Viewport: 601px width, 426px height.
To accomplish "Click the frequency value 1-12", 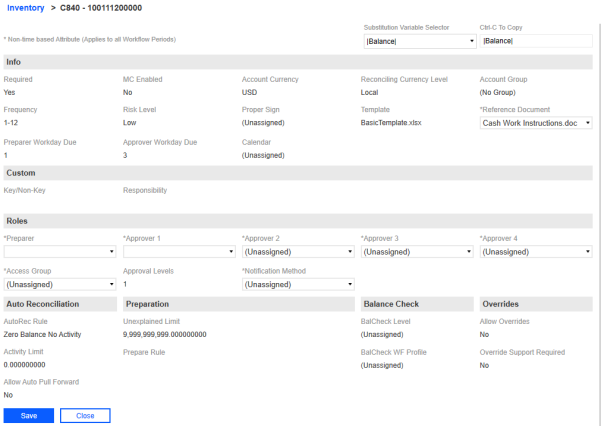I will click(11, 123).
